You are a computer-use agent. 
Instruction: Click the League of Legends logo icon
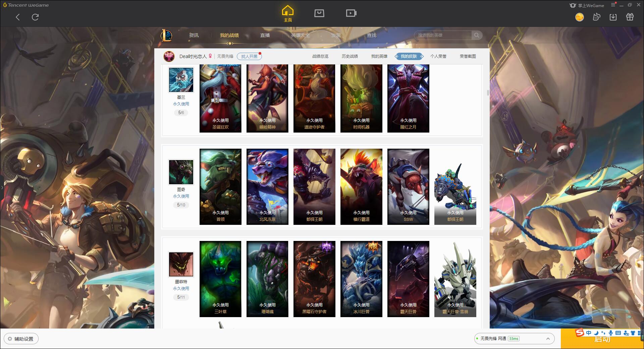tap(166, 35)
